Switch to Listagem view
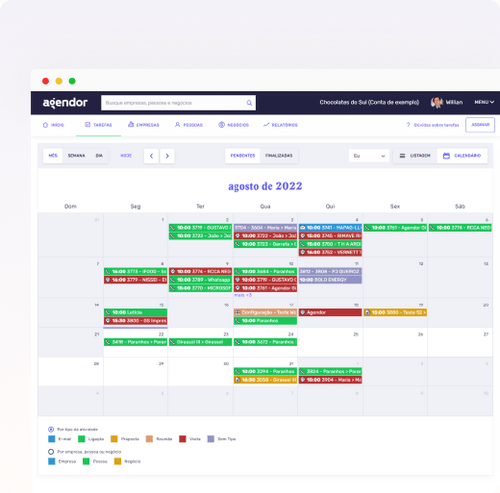 pos(415,156)
